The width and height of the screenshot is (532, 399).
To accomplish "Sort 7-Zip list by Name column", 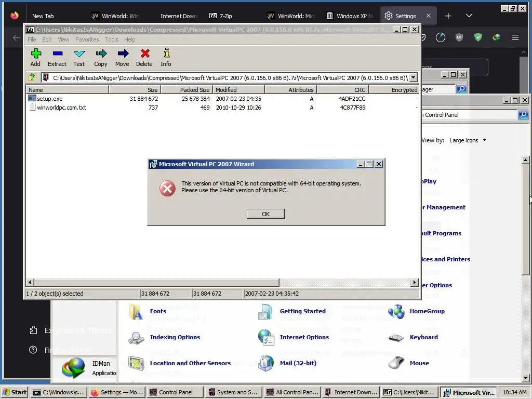I will [68, 89].
